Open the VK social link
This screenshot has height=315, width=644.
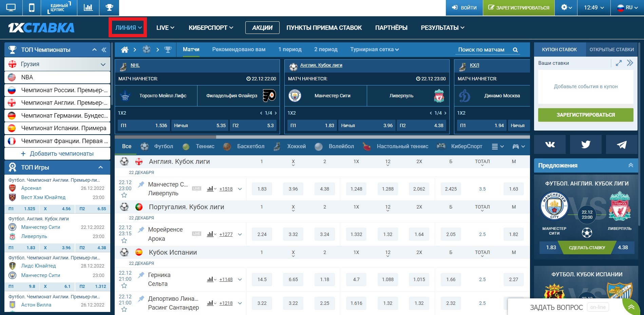coord(550,145)
